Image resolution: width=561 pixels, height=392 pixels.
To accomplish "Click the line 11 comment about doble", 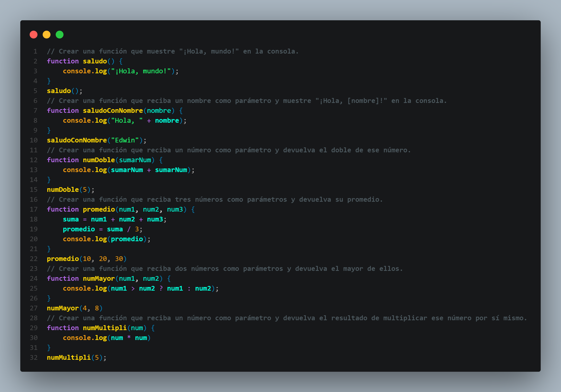I will (x=229, y=150).
